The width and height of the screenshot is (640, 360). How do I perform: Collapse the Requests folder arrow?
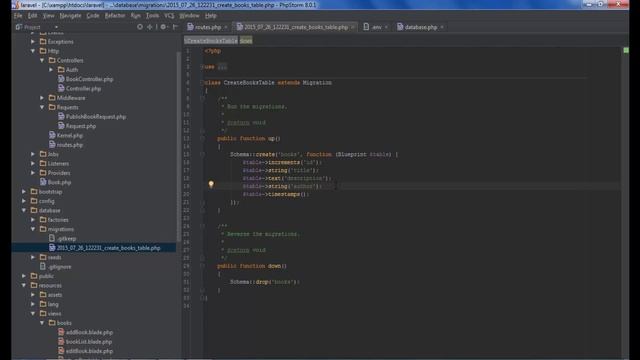(x=42, y=107)
